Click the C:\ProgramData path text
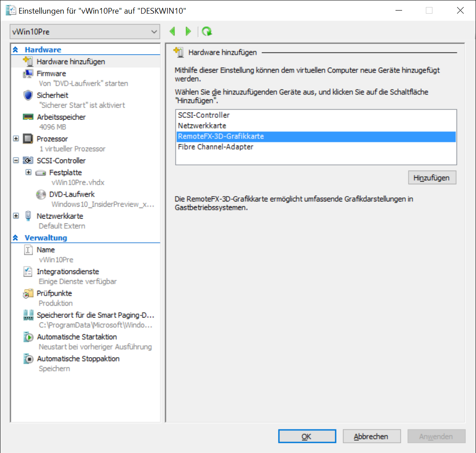The height and width of the screenshot is (453, 476). pos(95,325)
